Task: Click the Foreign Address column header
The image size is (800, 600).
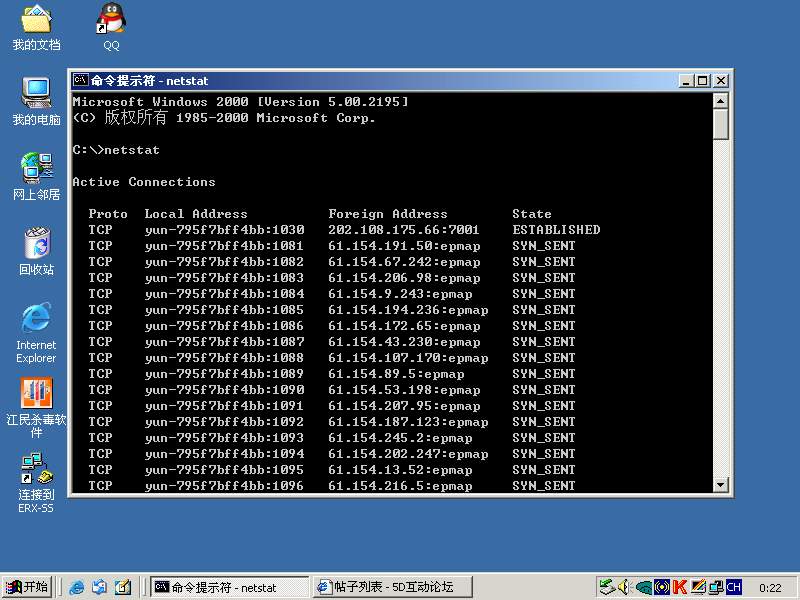Action: pos(388,214)
